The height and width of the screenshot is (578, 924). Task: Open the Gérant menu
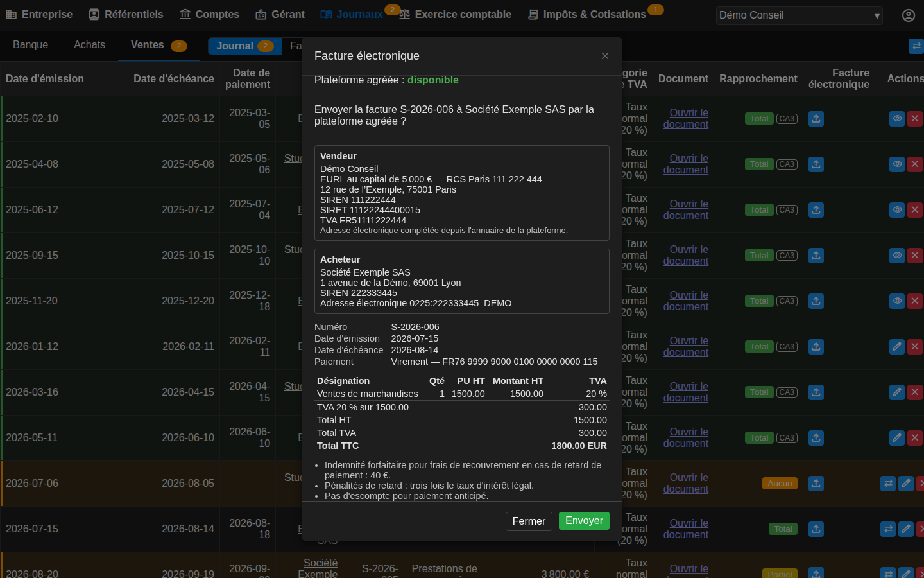point(280,14)
